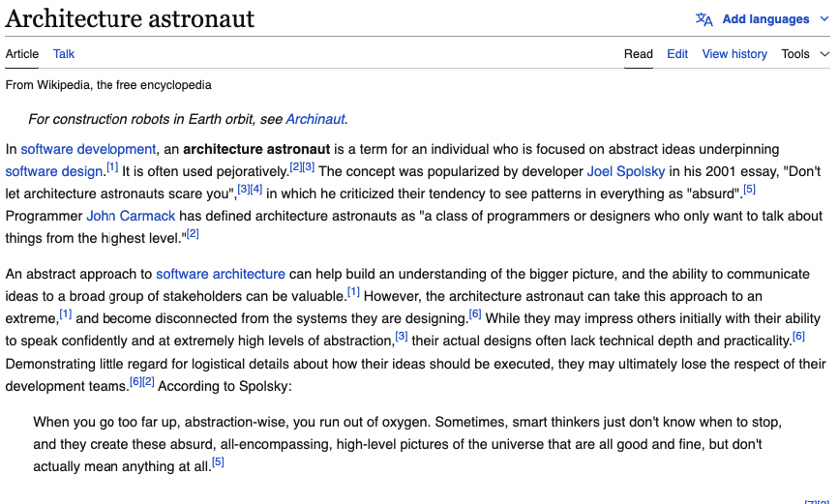Expand the Add languages chevron arrow

point(824,19)
